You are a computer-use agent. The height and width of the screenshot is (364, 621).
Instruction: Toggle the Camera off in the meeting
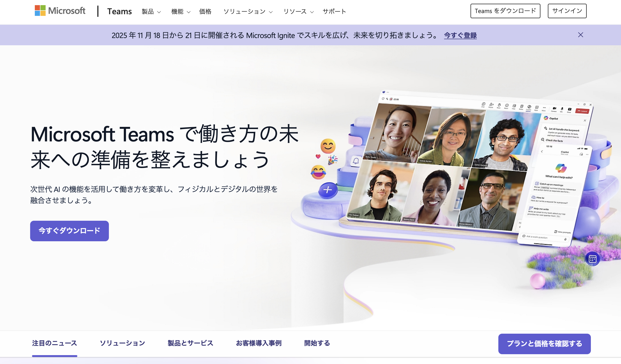(x=554, y=108)
